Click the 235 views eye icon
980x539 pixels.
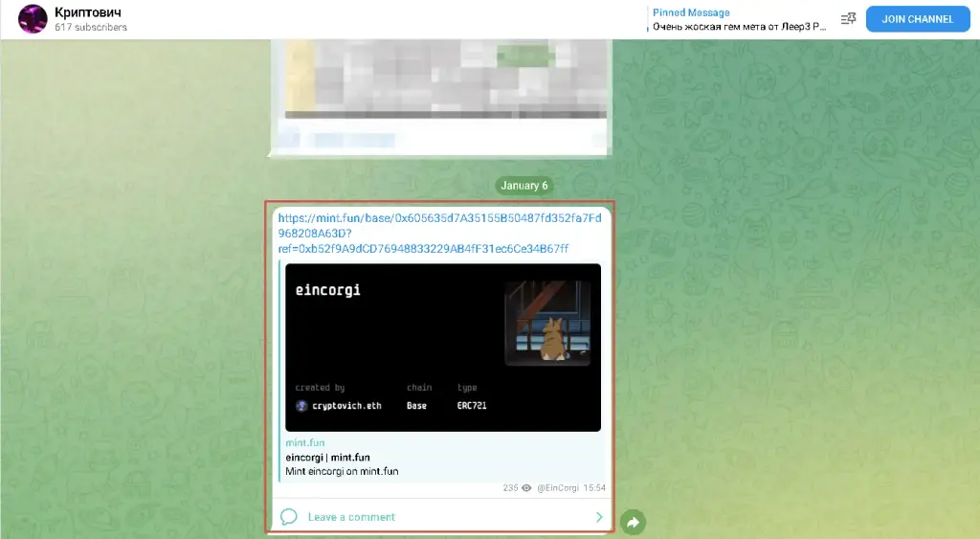526,487
